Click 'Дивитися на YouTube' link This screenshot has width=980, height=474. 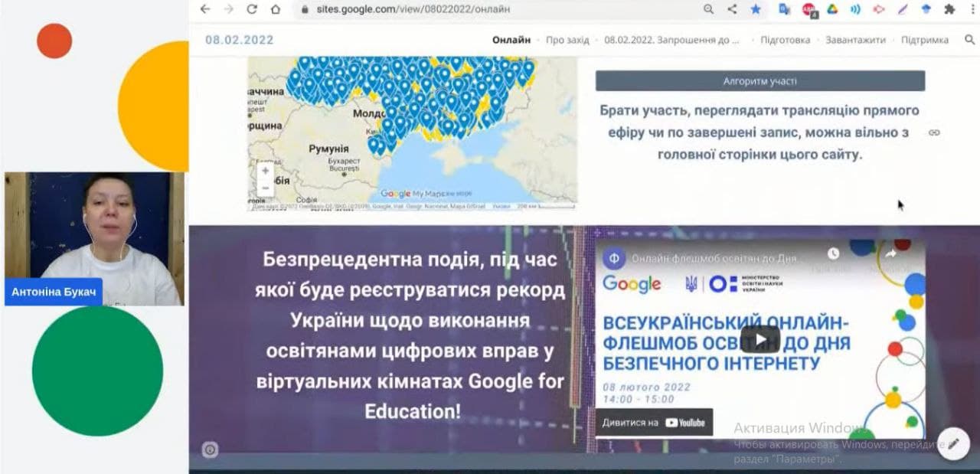pyautogui.click(x=654, y=422)
